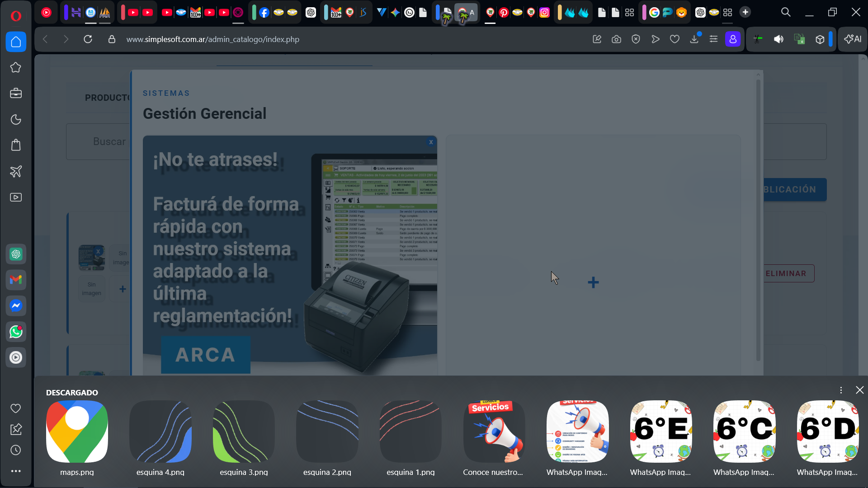This screenshot has width=868, height=488.
Task: Open downloaded esquina 4.png file
Action: point(160,438)
